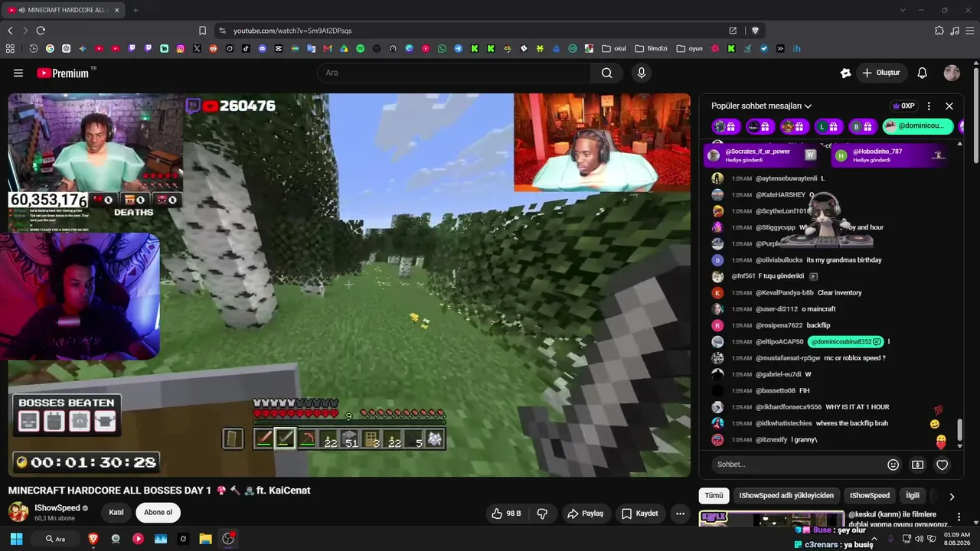Click the Paylaş share button
980x551 pixels.
click(x=586, y=514)
